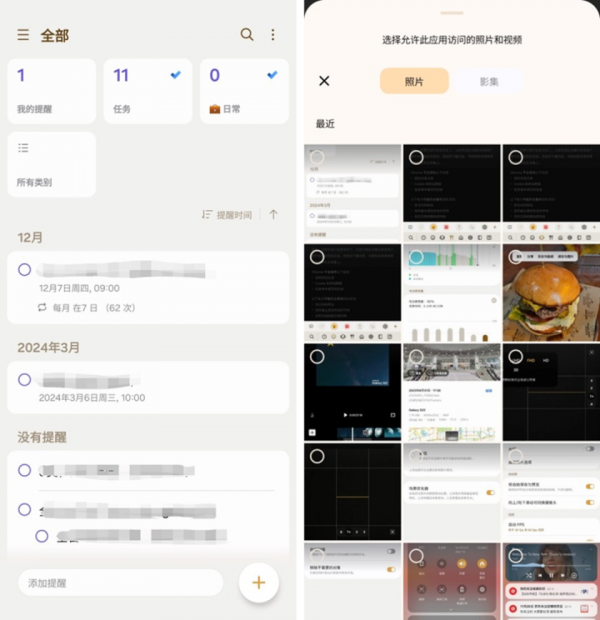
Task: Switch to the 照片 tab
Action: [x=414, y=81]
